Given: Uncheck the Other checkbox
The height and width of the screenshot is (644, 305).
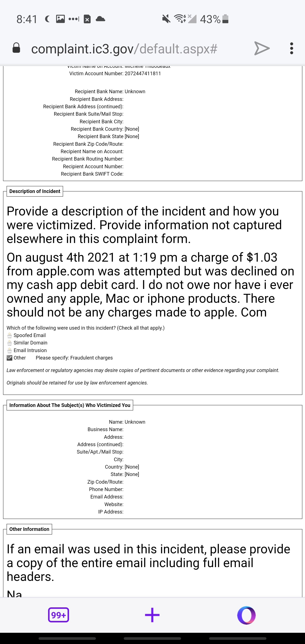Looking at the screenshot, I should (10, 358).
